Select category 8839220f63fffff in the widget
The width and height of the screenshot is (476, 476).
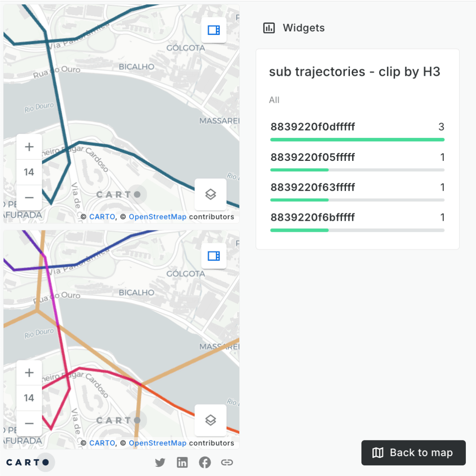[357, 192]
